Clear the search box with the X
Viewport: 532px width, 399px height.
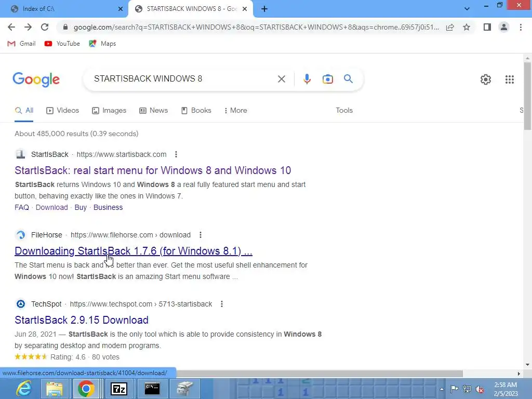click(x=281, y=79)
